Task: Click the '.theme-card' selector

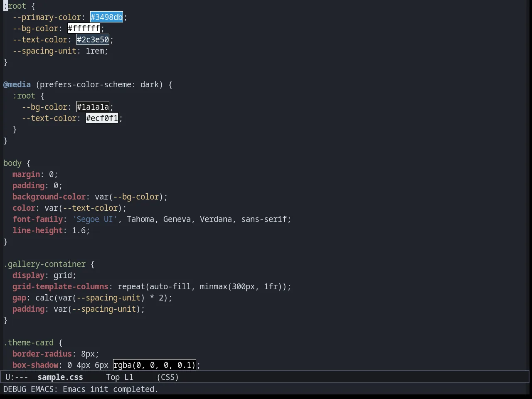Action: tap(29, 342)
